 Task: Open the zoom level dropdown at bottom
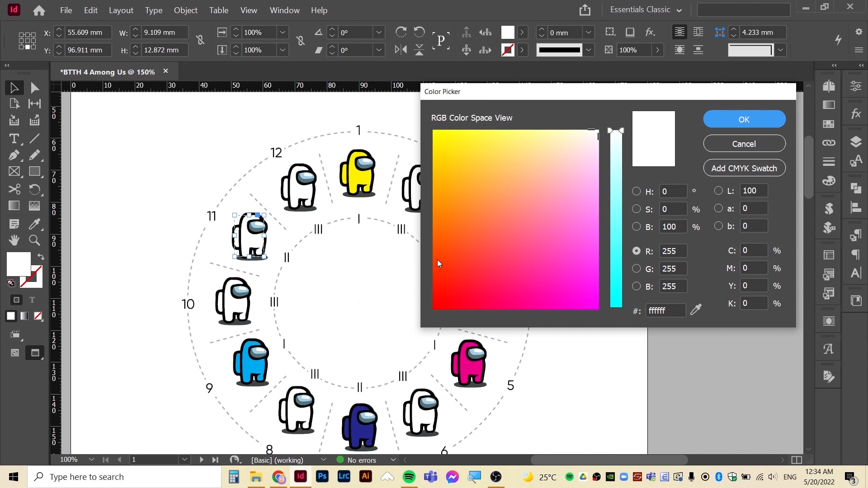coord(91,460)
